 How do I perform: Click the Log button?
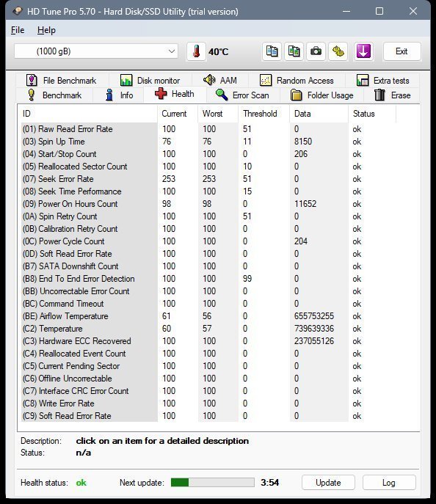(389, 483)
